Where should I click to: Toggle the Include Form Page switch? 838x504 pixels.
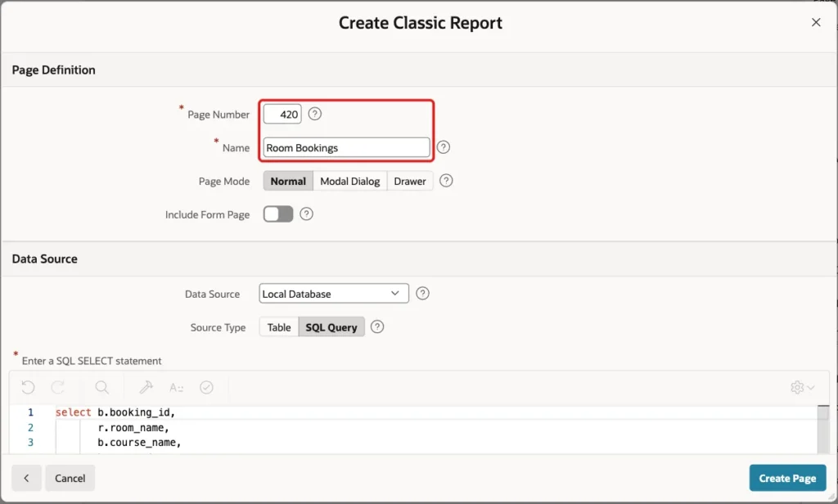(x=278, y=214)
